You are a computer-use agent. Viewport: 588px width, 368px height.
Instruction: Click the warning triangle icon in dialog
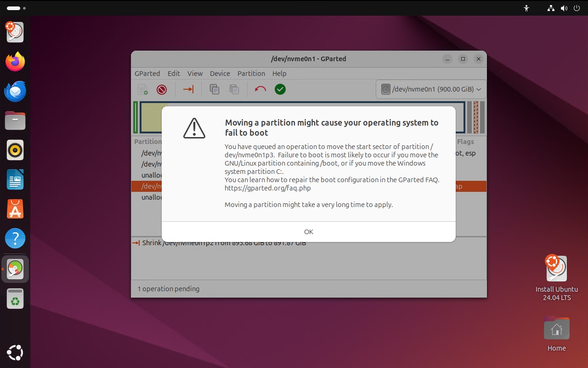click(x=194, y=128)
